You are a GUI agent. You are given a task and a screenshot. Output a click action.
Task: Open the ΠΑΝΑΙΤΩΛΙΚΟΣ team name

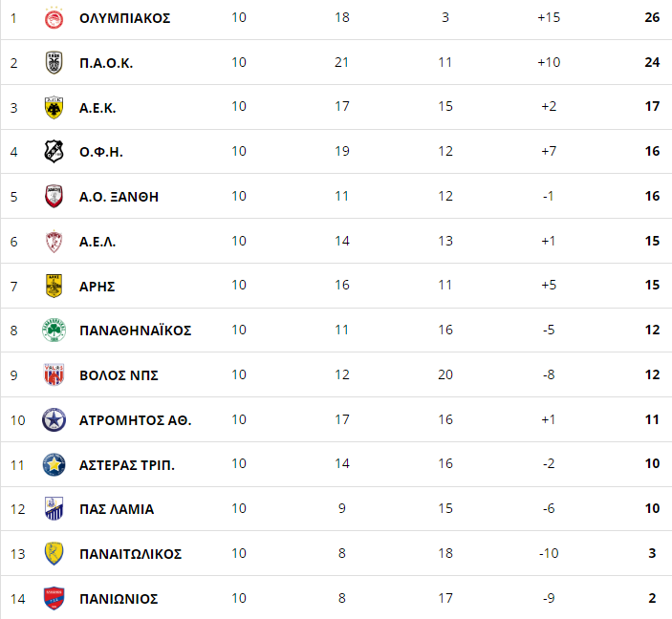click(130, 554)
